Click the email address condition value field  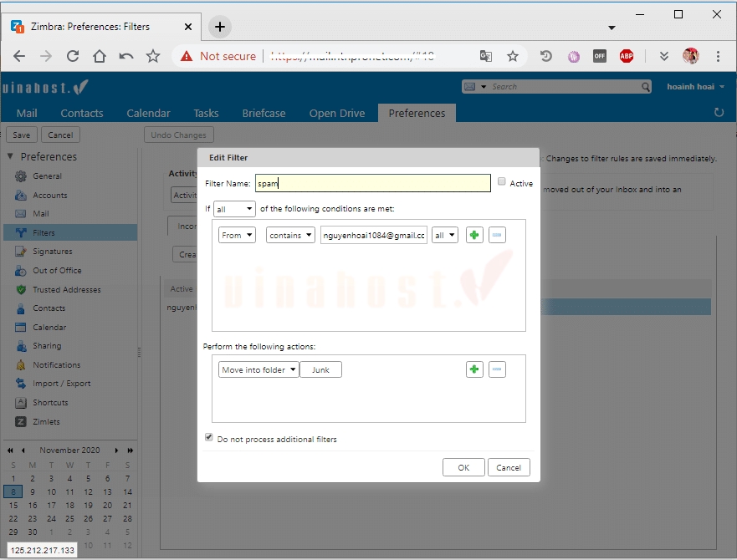pos(374,235)
